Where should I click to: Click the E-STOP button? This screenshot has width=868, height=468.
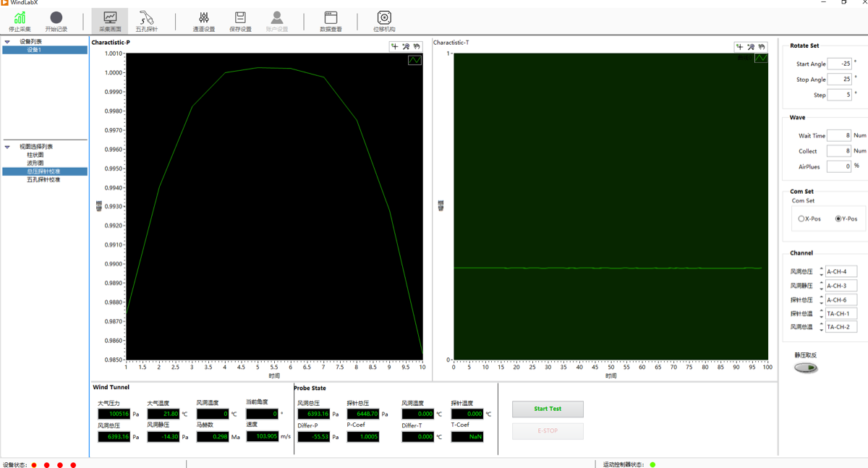click(548, 431)
